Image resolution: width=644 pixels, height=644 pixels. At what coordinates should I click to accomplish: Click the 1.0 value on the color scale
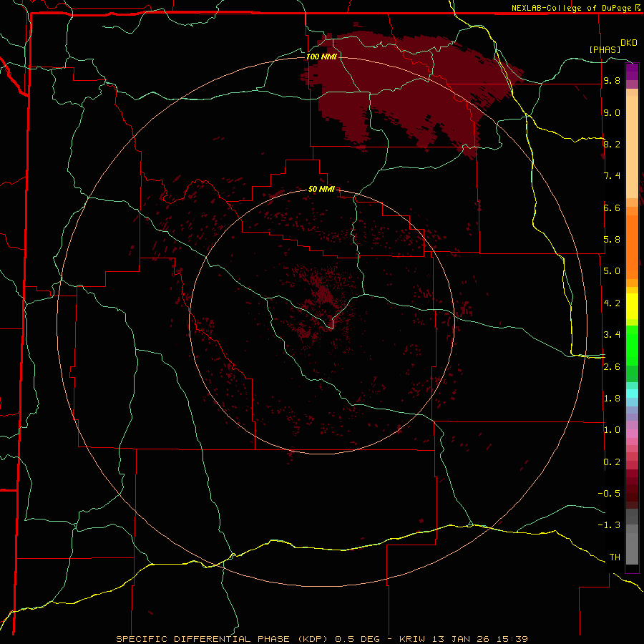click(612, 430)
